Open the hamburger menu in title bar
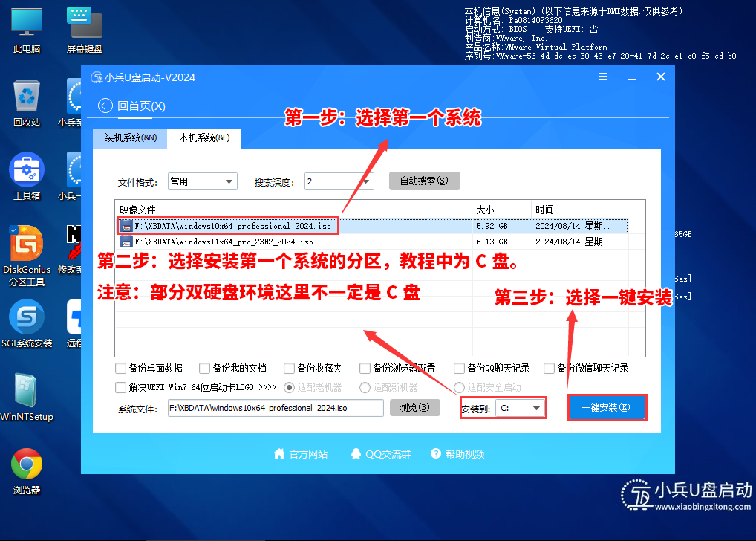This screenshot has width=756, height=541. (603, 77)
